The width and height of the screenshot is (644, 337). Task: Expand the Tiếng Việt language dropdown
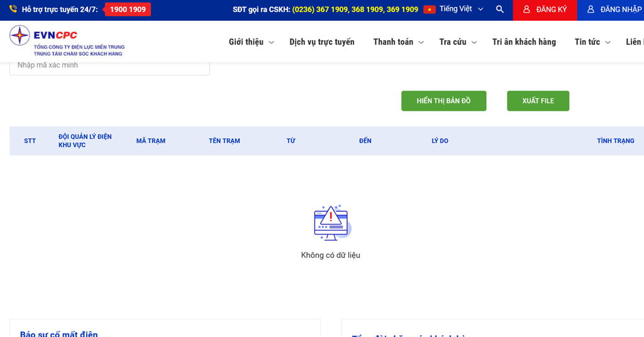tap(462, 9)
